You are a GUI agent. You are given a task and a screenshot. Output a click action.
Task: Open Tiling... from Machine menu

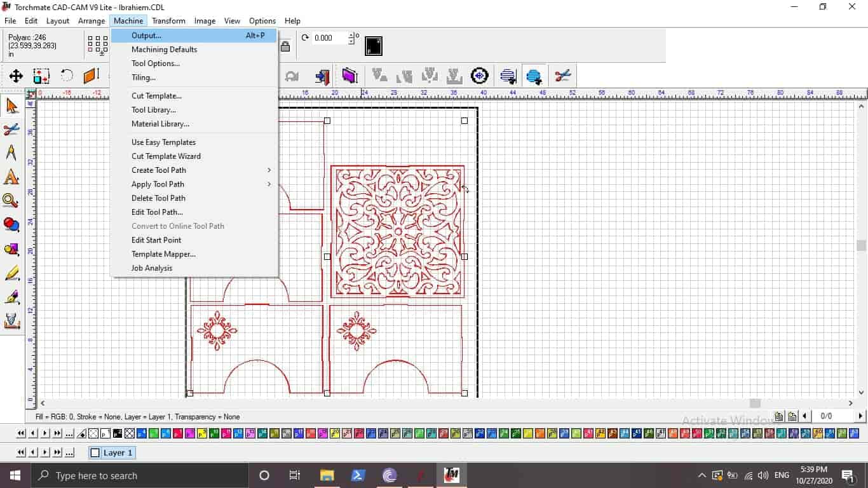pyautogui.click(x=194, y=78)
